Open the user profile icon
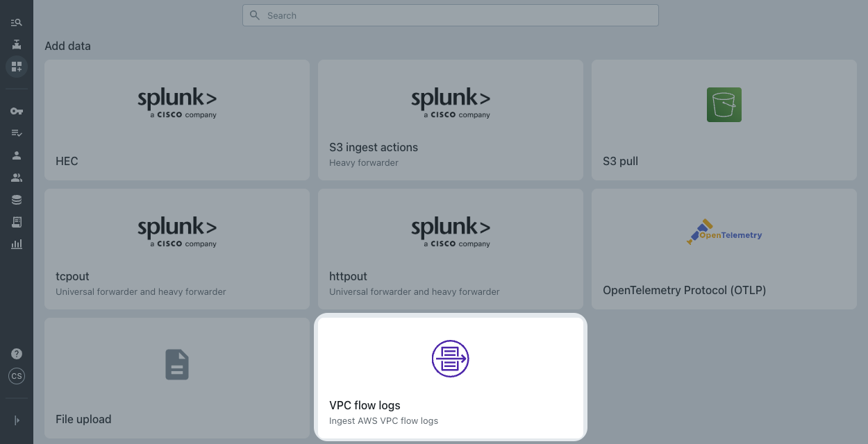The height and width of the screenshot is (444, 868). coord(16,155)
